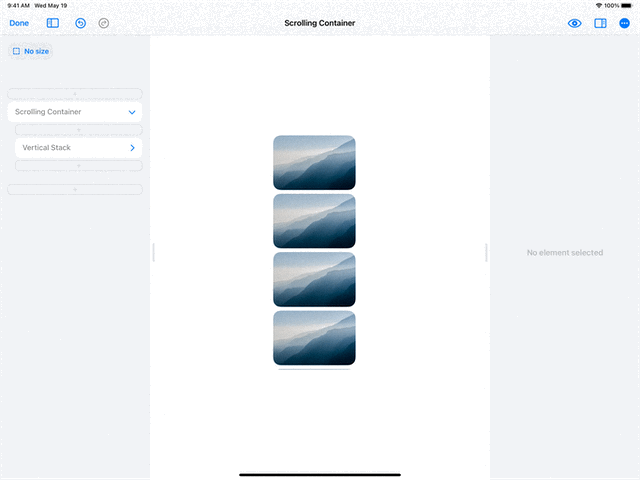The image size is (640, 480).
Task: Click the Scrolling Container title
Action: [x=320, y=23]
